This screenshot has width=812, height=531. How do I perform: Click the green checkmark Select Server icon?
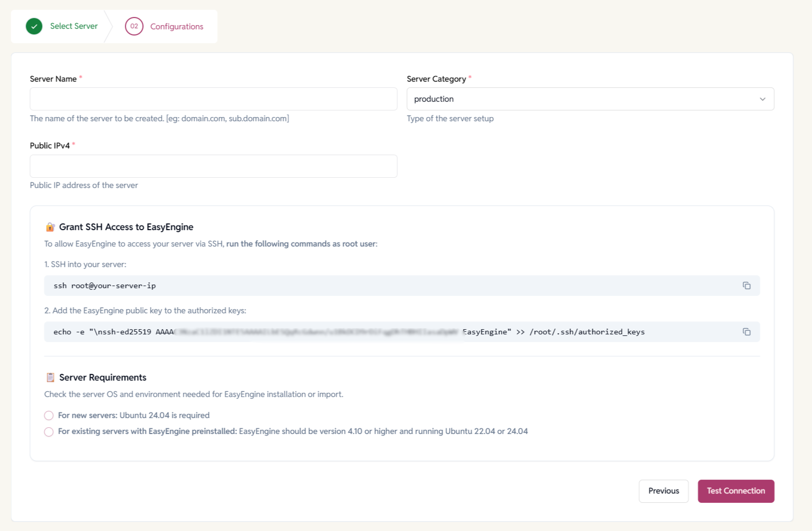(34, 26)
